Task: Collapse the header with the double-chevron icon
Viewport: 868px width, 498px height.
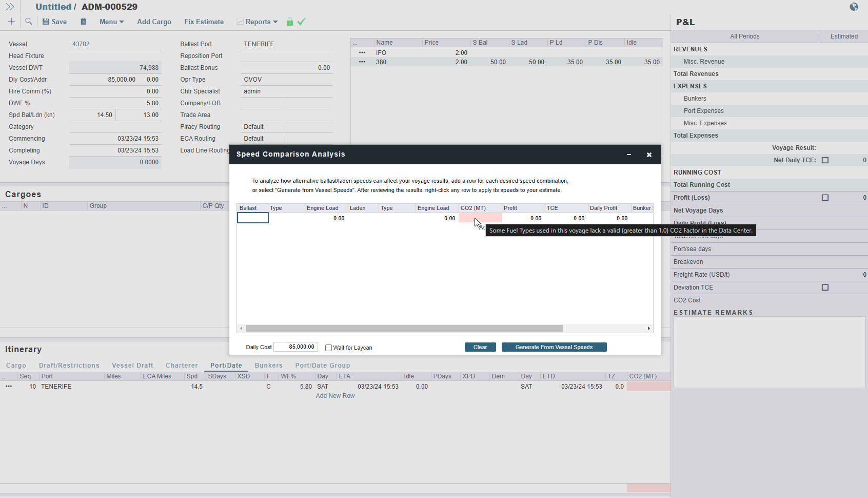Action: pyautogui.click(x=10, y=7)
